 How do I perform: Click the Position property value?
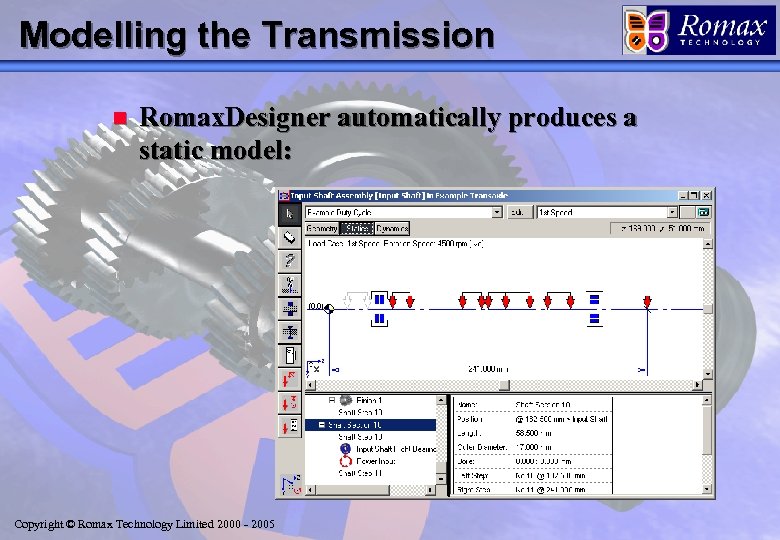point(562,419)
